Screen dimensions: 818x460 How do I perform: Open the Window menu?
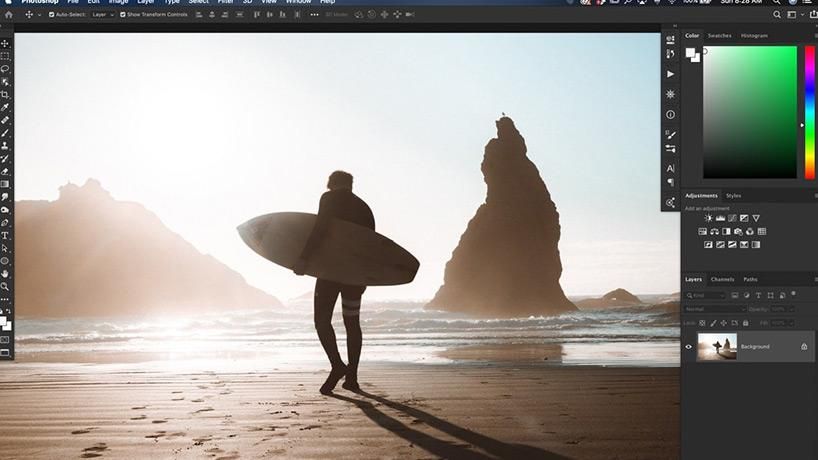click(298, 2)
